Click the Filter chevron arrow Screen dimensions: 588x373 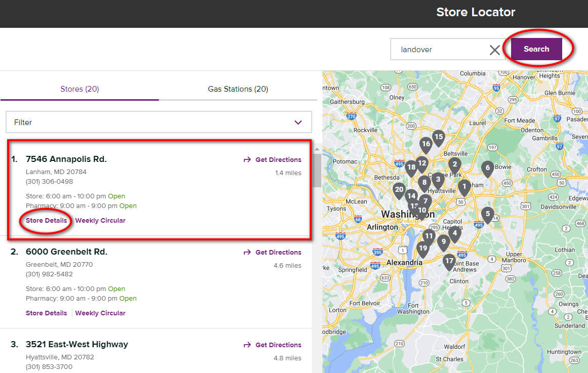click(x=298, y=122)
